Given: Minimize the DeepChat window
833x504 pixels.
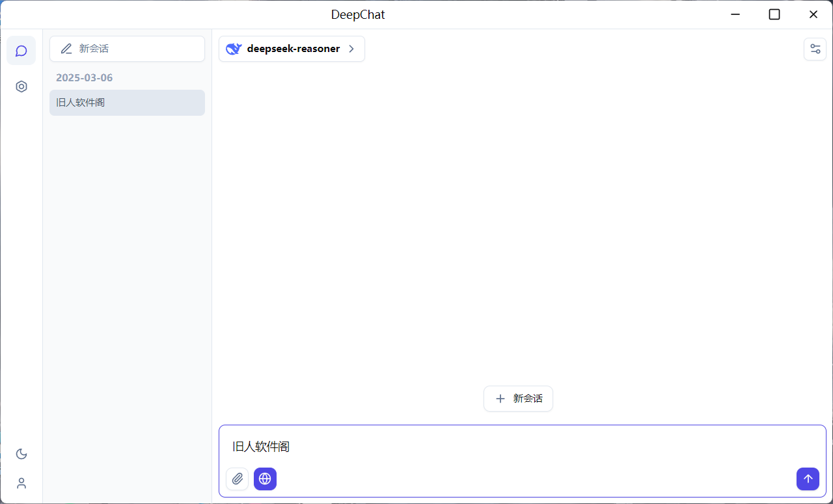Looking at the screenshot, I should (x=735, y=14).
